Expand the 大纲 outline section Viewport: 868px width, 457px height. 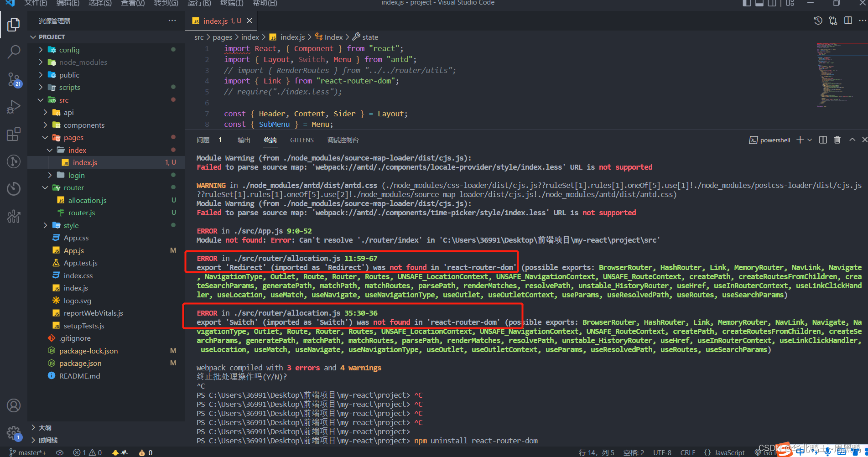click(x=106, y=428)
